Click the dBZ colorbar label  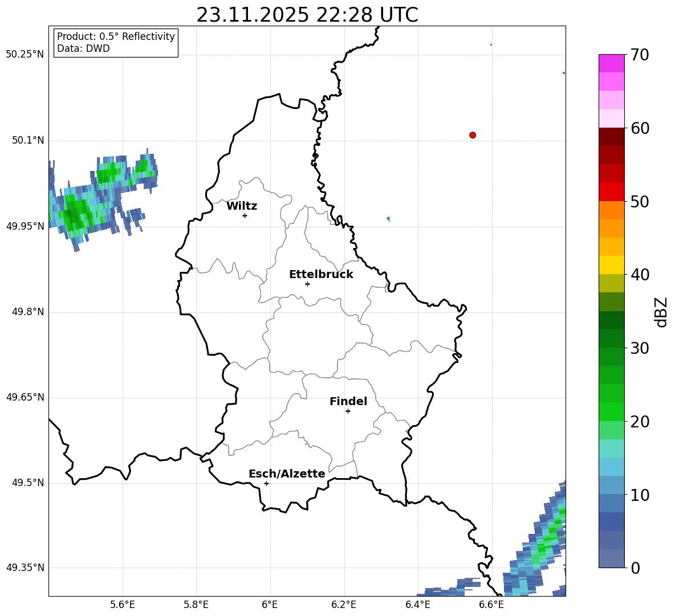660,312
